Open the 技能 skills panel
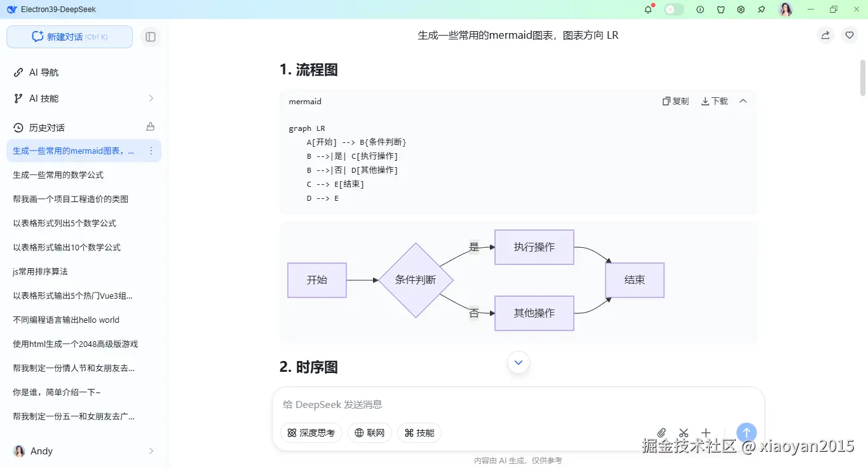 419,433
